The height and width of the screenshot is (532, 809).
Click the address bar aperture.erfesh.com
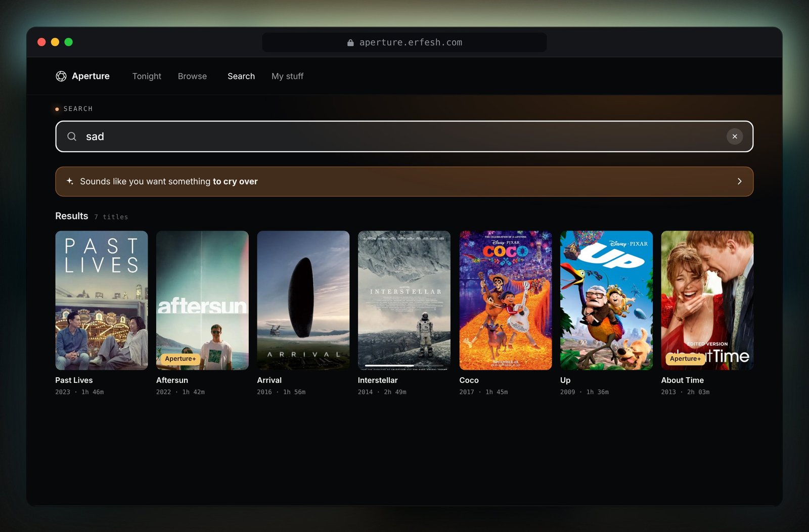pyautogui.click(x=404, y=42)
